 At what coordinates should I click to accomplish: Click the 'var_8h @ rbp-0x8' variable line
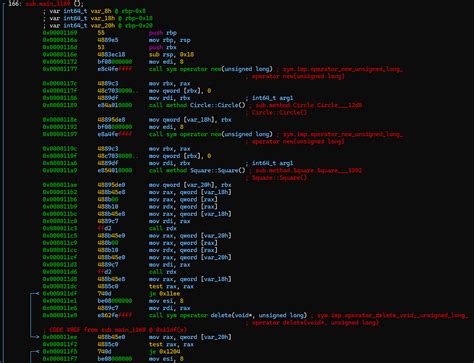(x=94, y=11)
